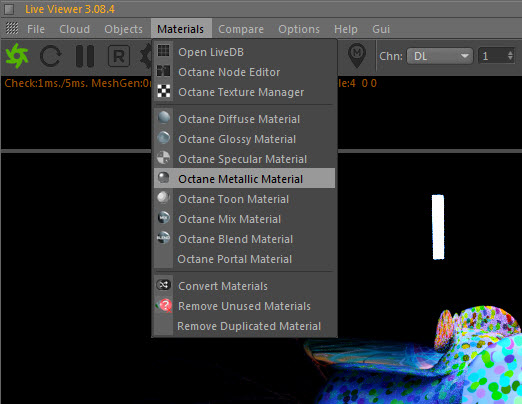The height and width of the screenshot is (404, 522).
Task: Open the Chn channel dropdown showing DL
Action: tap(440, 56)
